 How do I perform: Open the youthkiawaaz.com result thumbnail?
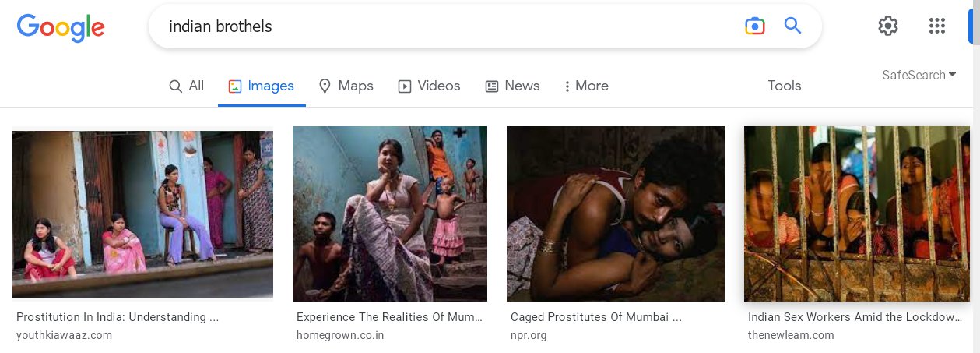click(142, 214)
